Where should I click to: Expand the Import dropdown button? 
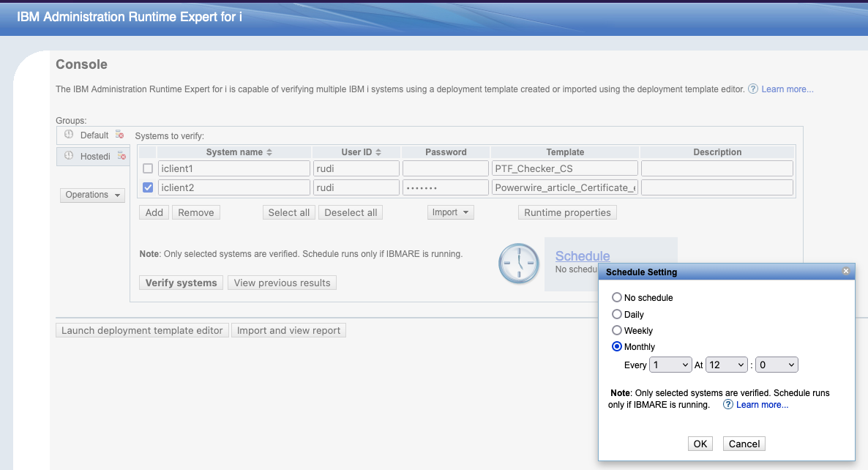[x=450, y=212]
